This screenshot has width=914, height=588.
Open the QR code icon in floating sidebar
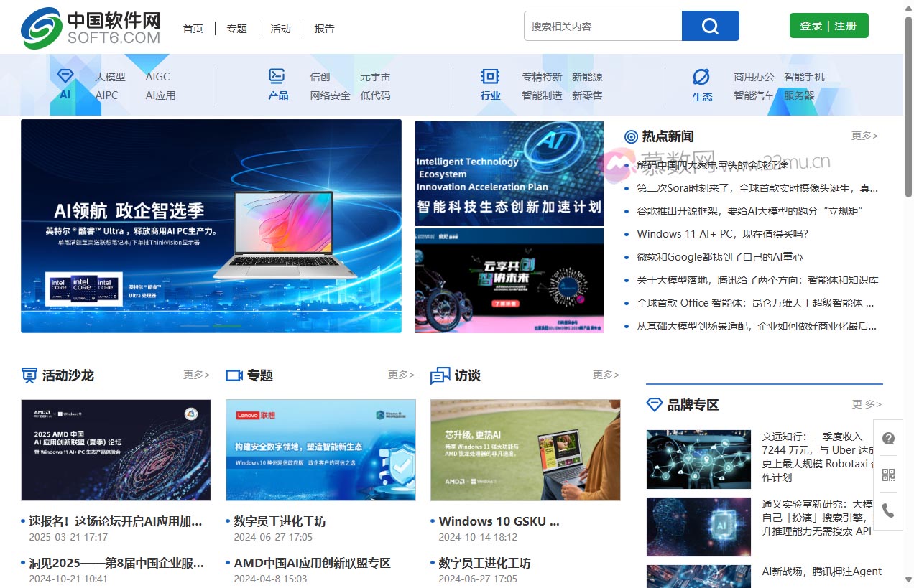point(889,475)
